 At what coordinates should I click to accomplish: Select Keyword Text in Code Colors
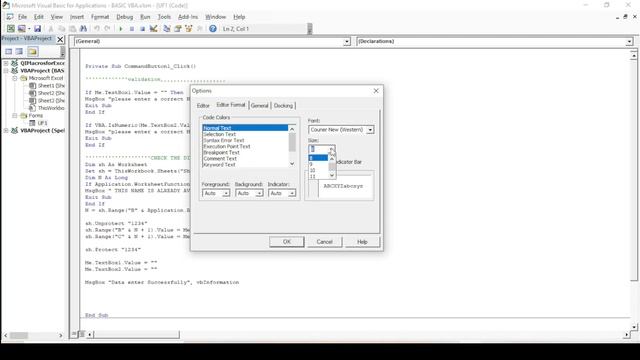(245, 164)
